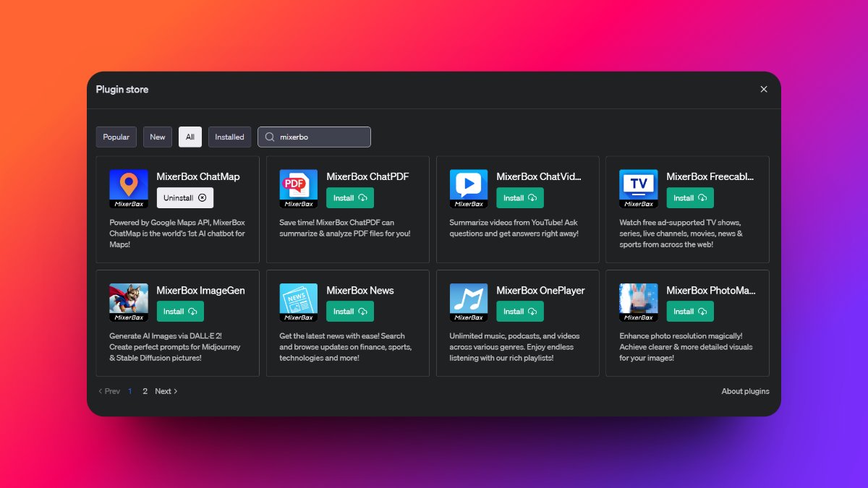Click the MixerBox ImageGen title text
This screenshot has width=868, height=488.
coord(201,291)
